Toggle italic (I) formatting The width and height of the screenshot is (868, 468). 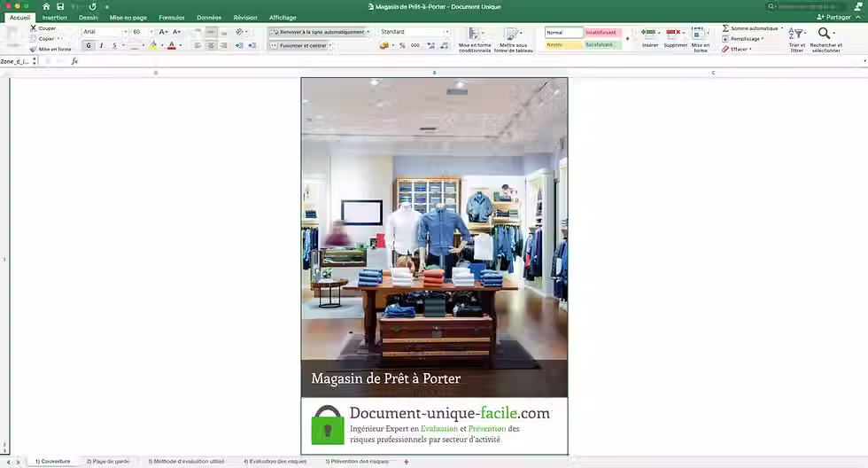coord(101,45)
